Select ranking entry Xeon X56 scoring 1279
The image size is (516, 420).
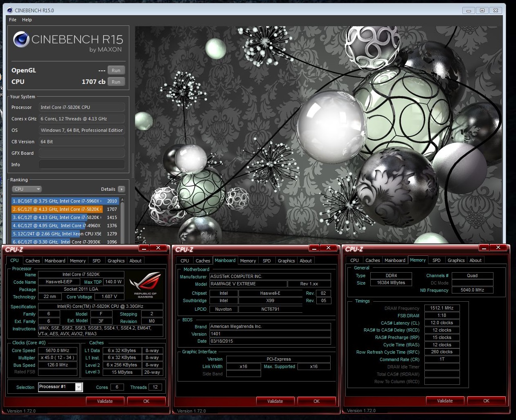(x=65, y=234)
